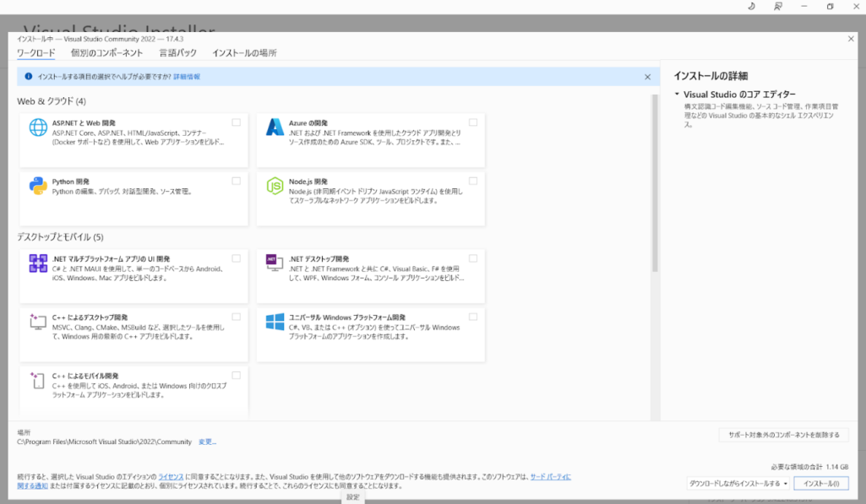This screenshot has height=504, width=866.
Task: Click the .NET desktop development icon
Action: [275, 263]
